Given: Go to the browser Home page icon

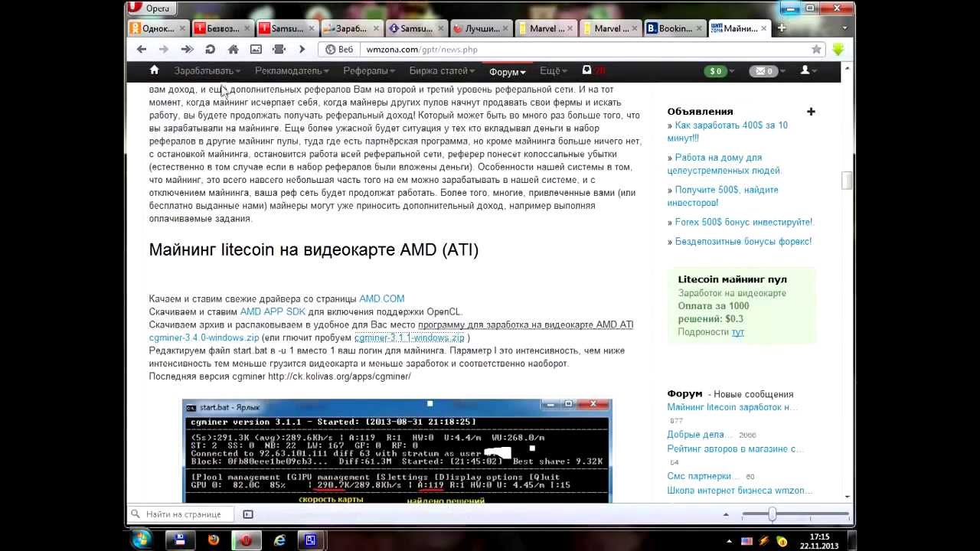Looking at the screenshot, I should coord(233,49).
